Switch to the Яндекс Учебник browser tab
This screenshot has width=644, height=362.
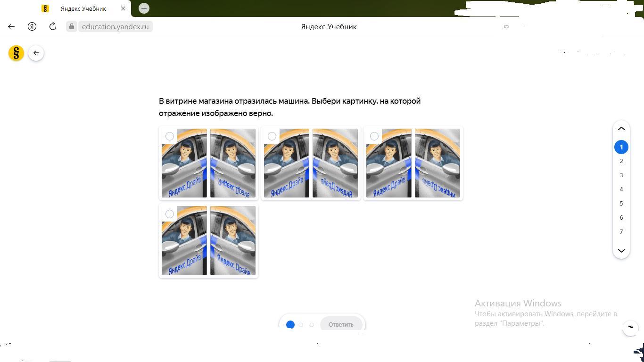(83, 8)
